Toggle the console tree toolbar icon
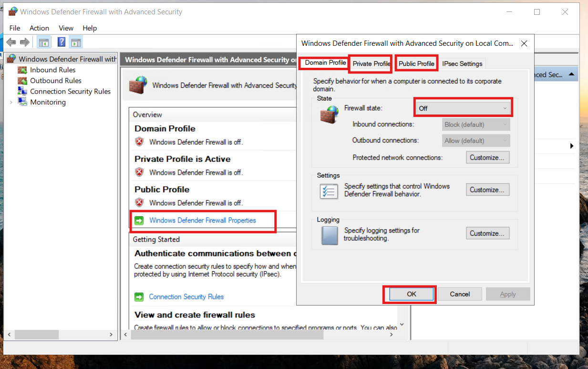 click(43, 42)
